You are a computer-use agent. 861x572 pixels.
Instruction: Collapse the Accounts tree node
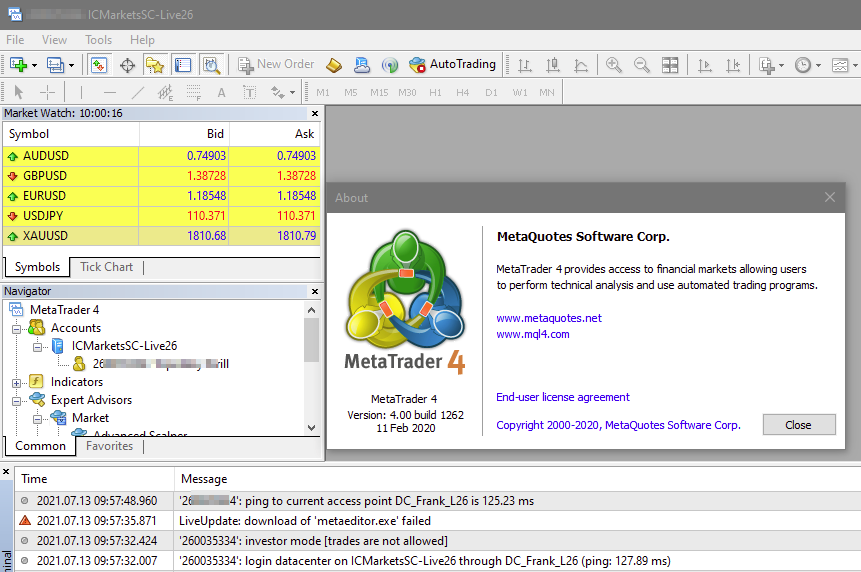[16, 329]
